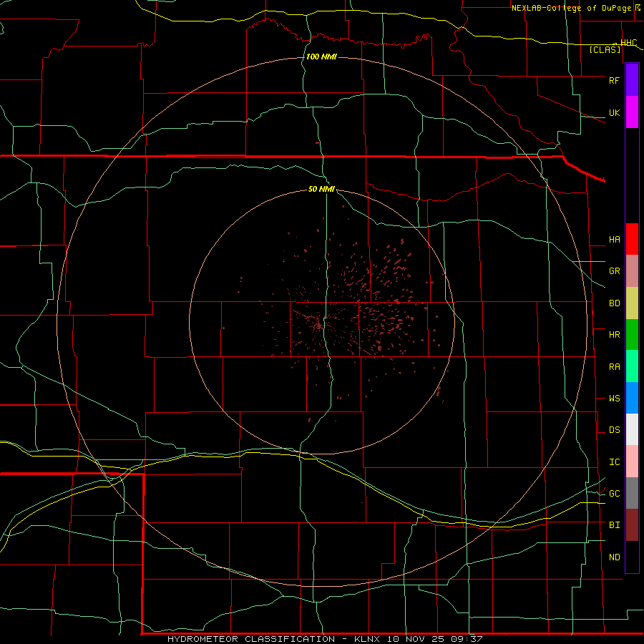
Task: Click the 10 NOV 25 date text
Action: tap(415, 639)
